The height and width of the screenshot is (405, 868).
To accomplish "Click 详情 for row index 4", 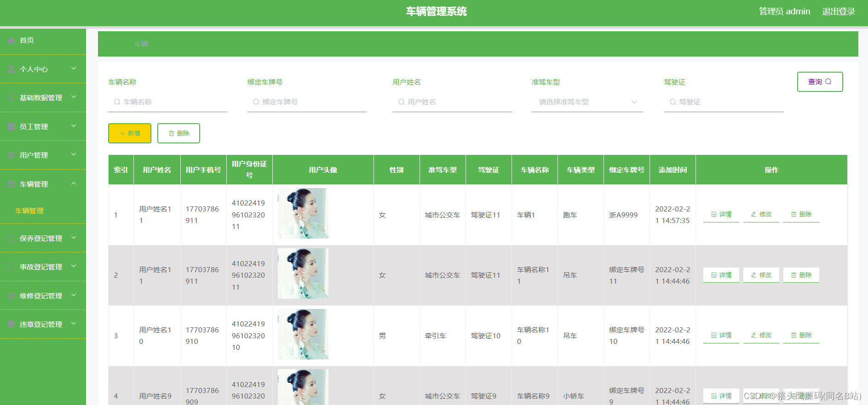I will pos(721,396).
